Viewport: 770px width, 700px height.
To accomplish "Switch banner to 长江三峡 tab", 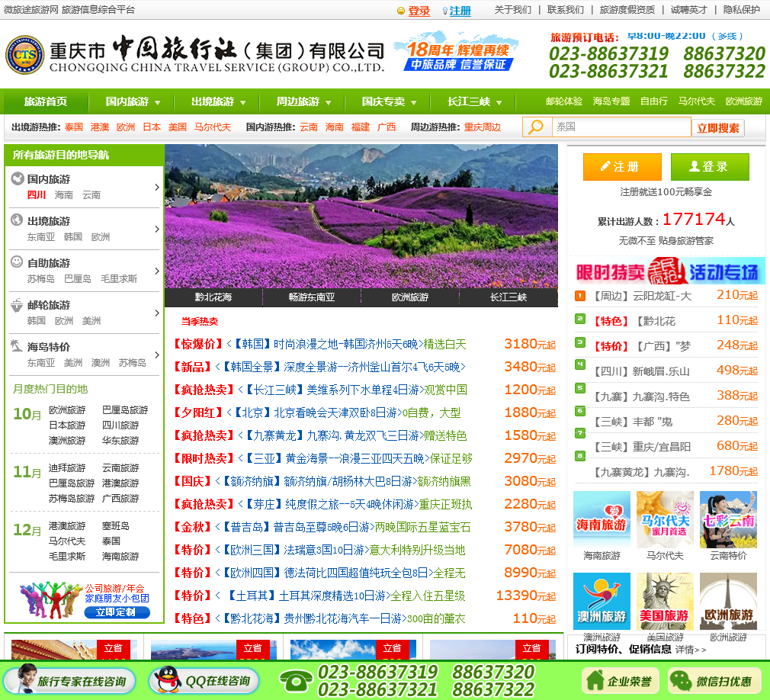I will (509, 297).
